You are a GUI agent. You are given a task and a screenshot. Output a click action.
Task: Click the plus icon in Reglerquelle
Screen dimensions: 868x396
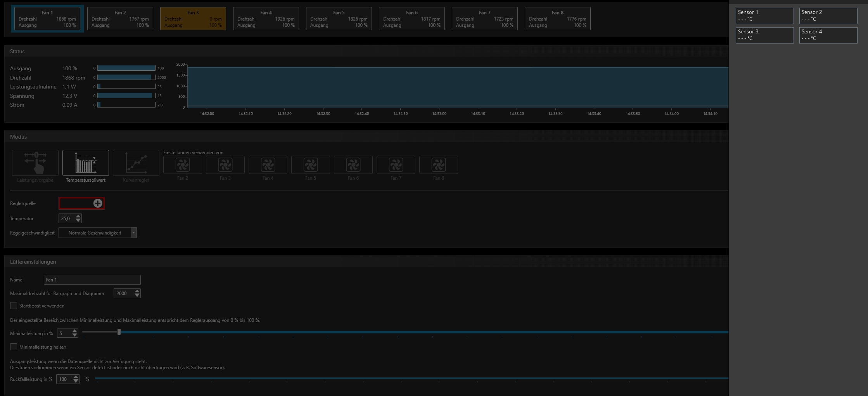coord(98,203)
